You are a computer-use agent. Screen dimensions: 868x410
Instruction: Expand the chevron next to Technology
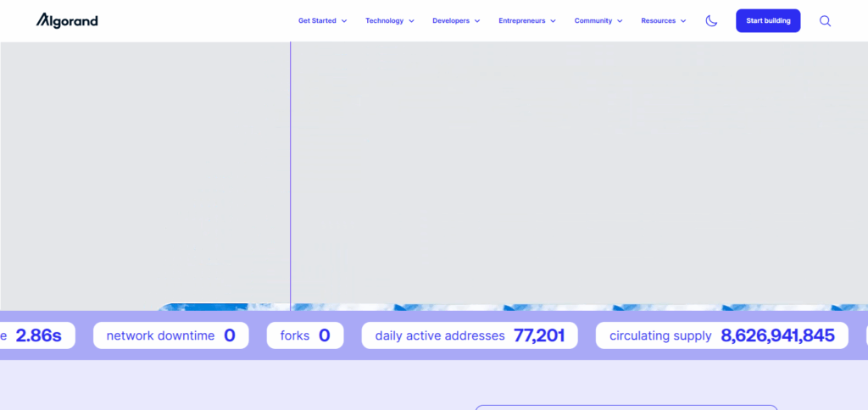(x=411, y=21)
